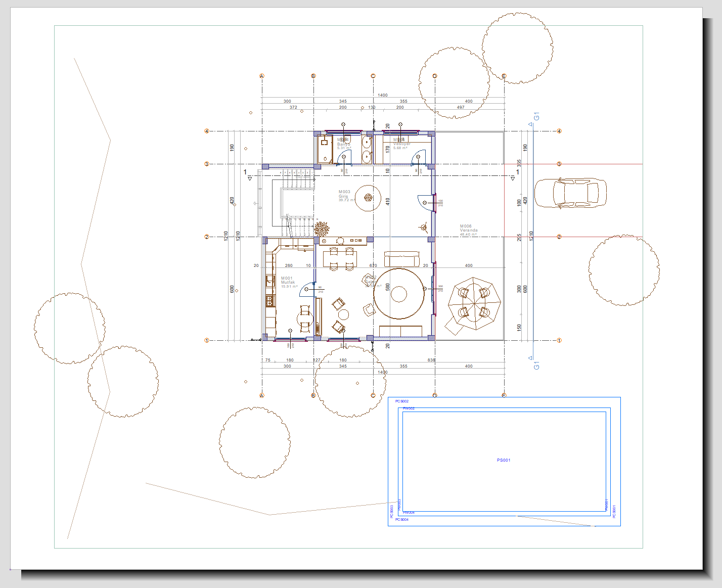
Task: Click the upper "G1" section marker
Action: 536,117
